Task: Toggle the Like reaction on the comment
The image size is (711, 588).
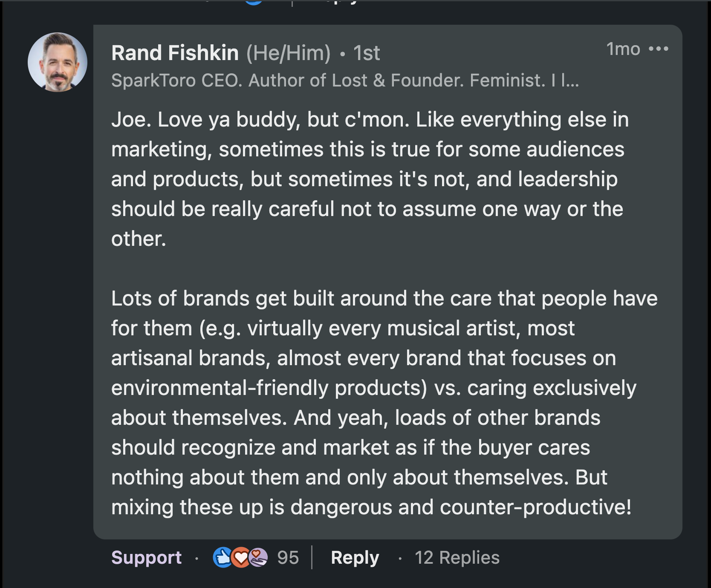Action: (x=222, y=557)
